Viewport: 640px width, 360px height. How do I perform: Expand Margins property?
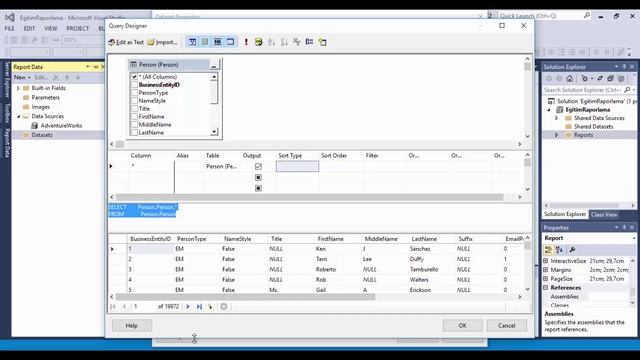coord(546,270)
